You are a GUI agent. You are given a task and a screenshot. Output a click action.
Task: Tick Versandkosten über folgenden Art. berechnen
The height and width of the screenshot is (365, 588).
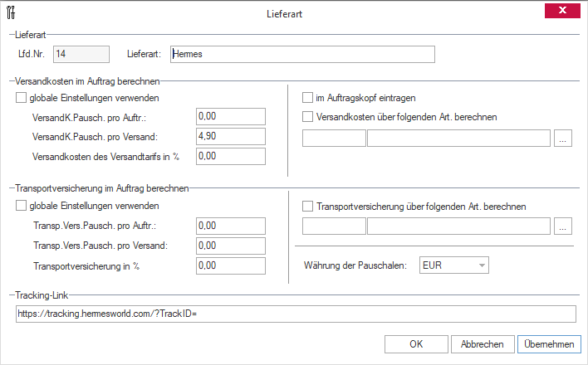coord(307,117)
